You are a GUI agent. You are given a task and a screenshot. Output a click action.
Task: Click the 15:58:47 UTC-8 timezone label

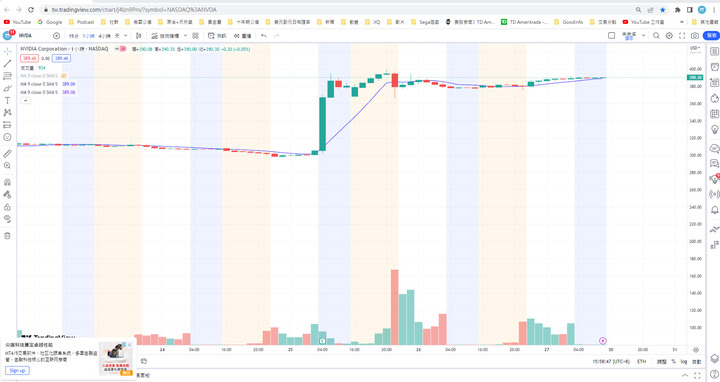coord(611,362)
